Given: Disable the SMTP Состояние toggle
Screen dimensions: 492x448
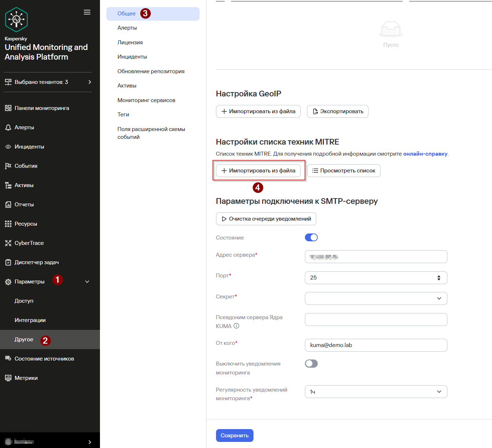Looking at the screenshot, I should [x=311, y=237].
